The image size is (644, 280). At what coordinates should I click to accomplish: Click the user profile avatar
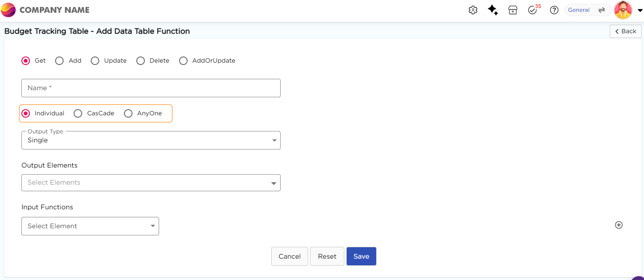[623, 10]
